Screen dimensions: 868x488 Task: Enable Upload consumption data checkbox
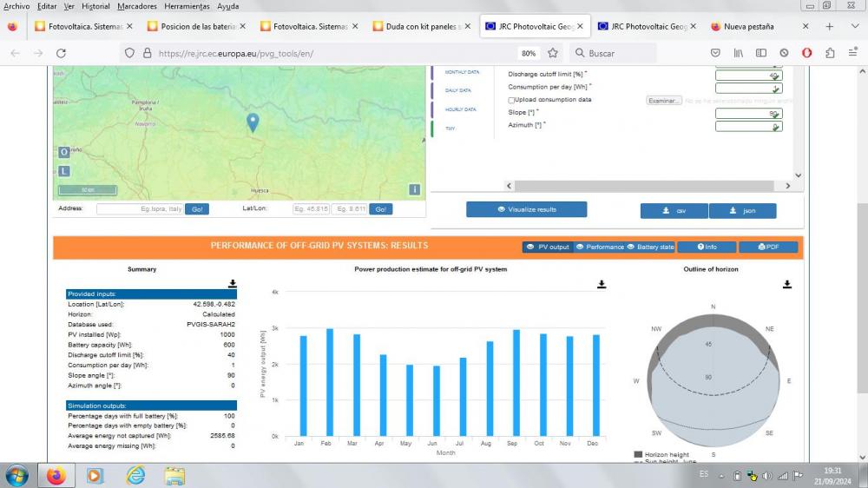point(511,100)
